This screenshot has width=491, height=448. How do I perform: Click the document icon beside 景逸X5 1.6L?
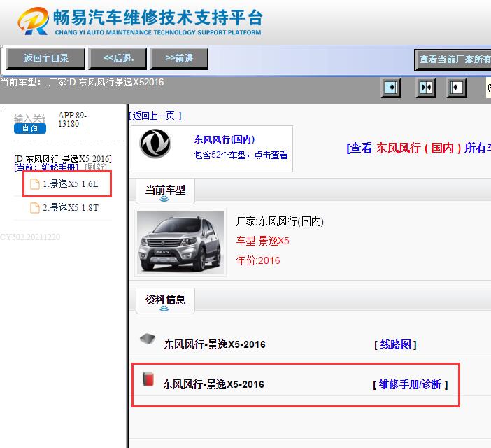tap(35, 184)
